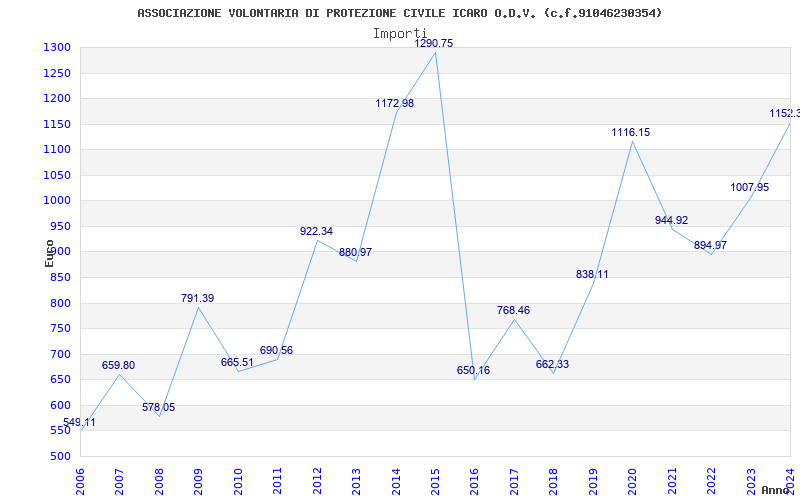Click the x-axis year 2015
The width and height of the screenshot is (800, 500).
click(x=435, y=481)
